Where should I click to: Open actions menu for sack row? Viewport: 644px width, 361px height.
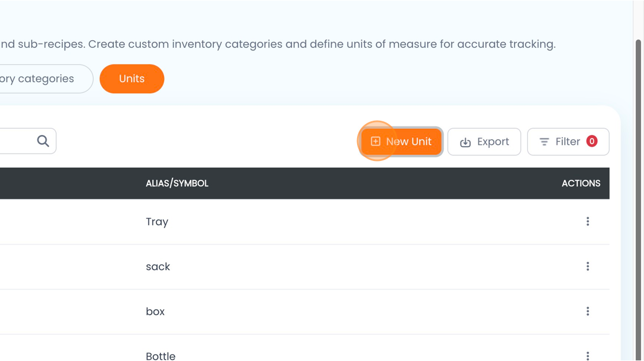point(588,266)
